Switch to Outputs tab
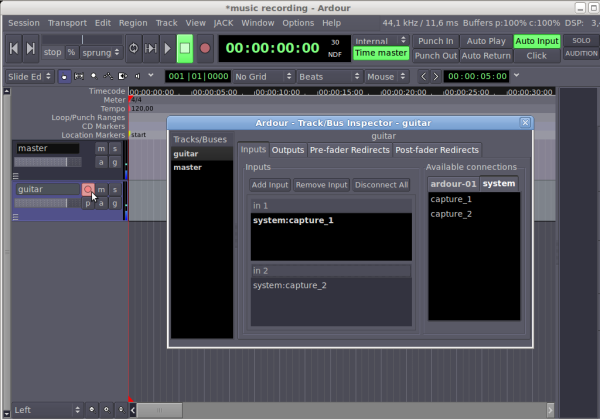The image size is (600, 420). [288, 150]
